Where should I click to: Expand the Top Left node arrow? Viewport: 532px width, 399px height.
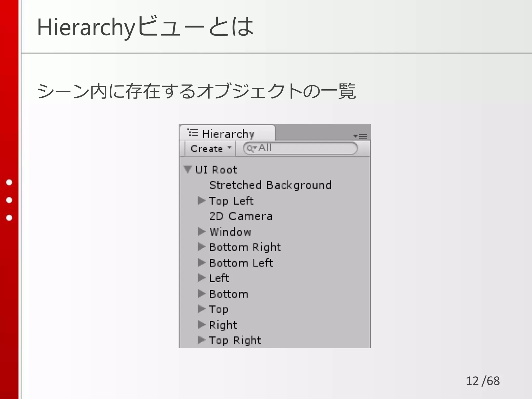pyautogui.click(x=202, y=200)
